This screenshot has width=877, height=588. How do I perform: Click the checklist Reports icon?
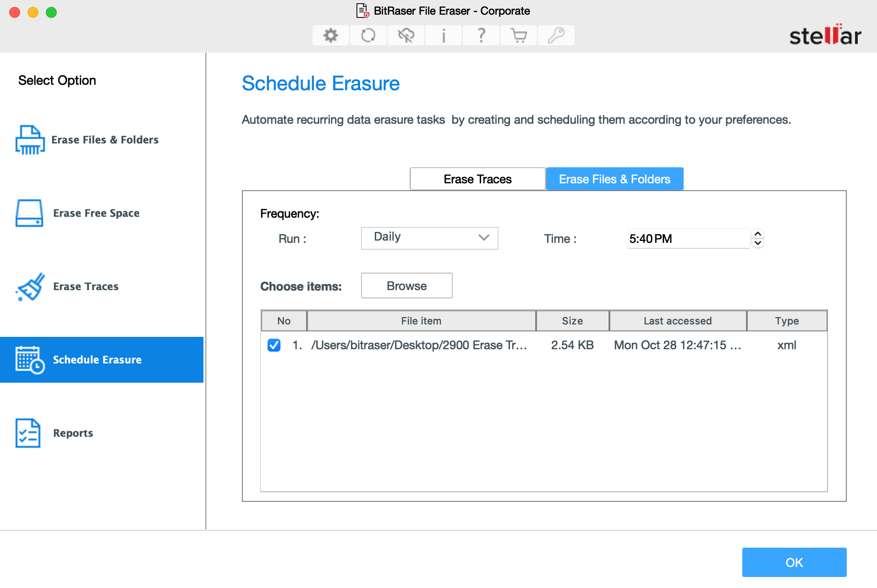(x=28, y=433)
